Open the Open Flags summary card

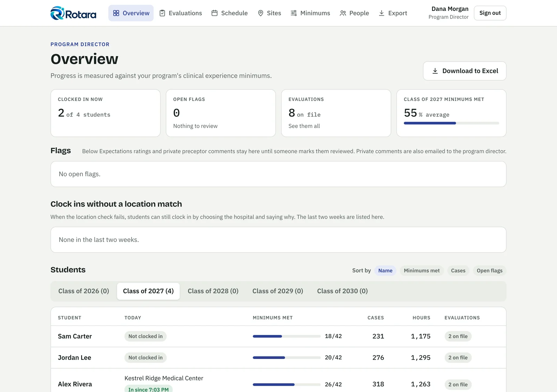[x=221, y=113]
